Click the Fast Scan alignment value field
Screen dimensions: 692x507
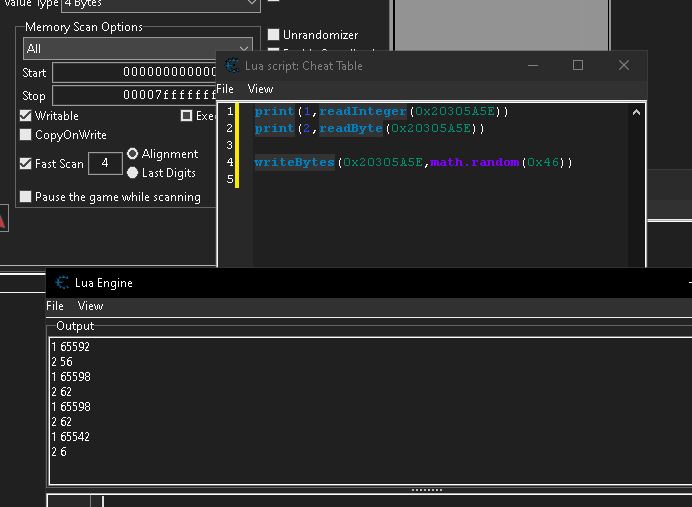coord(105,164)
